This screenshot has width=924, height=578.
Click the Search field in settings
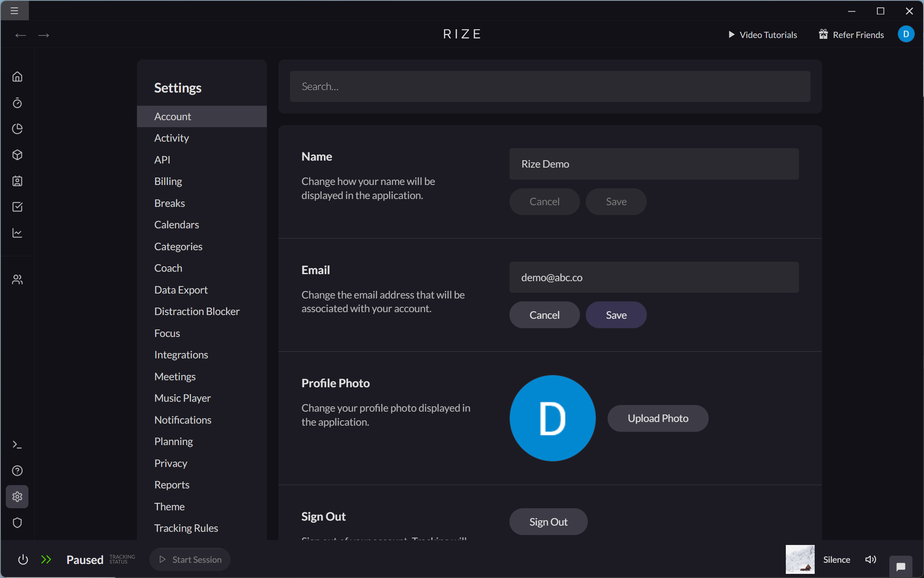point(550,86)
